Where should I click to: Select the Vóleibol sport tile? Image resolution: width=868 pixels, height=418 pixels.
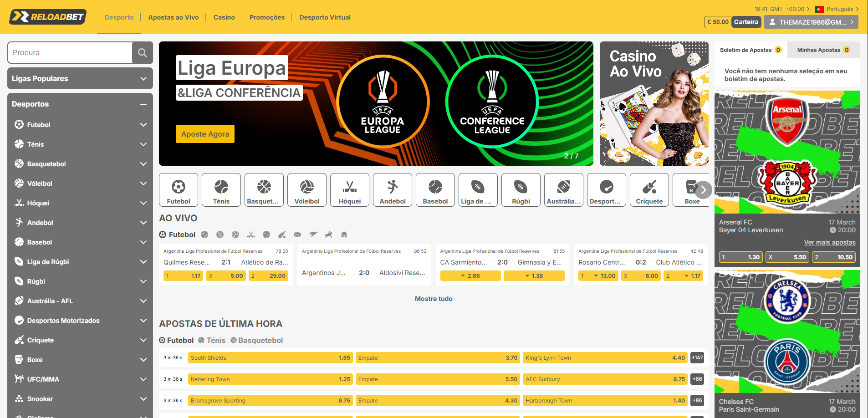307,190
